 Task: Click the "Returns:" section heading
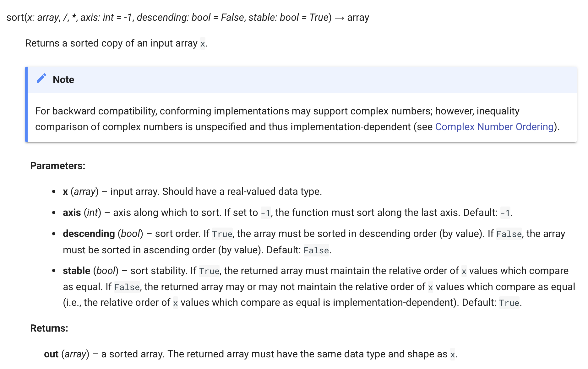coord(49,328)
